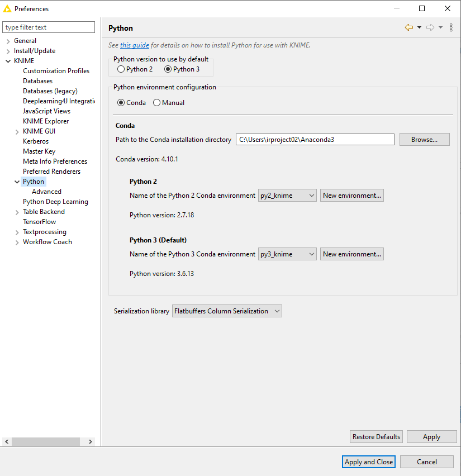Open JavaScript Views preferences
461x476 pixels.
[46, 111]
